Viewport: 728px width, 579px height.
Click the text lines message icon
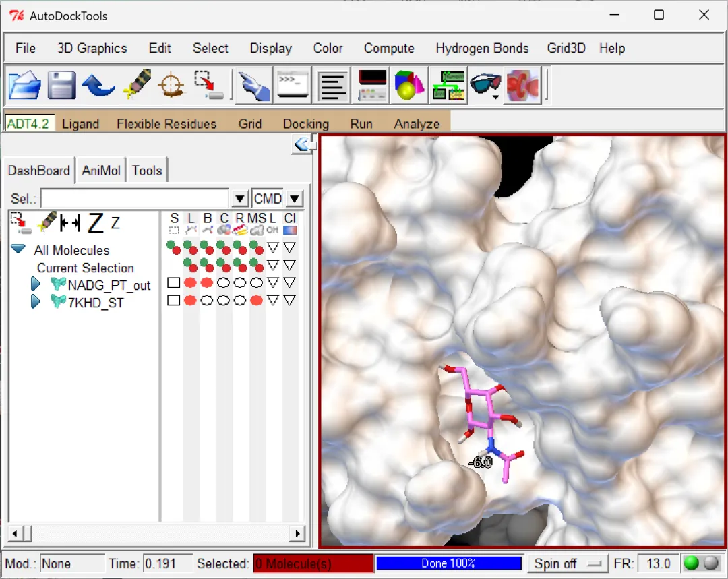pyautogui.click(x=332, y=86)
